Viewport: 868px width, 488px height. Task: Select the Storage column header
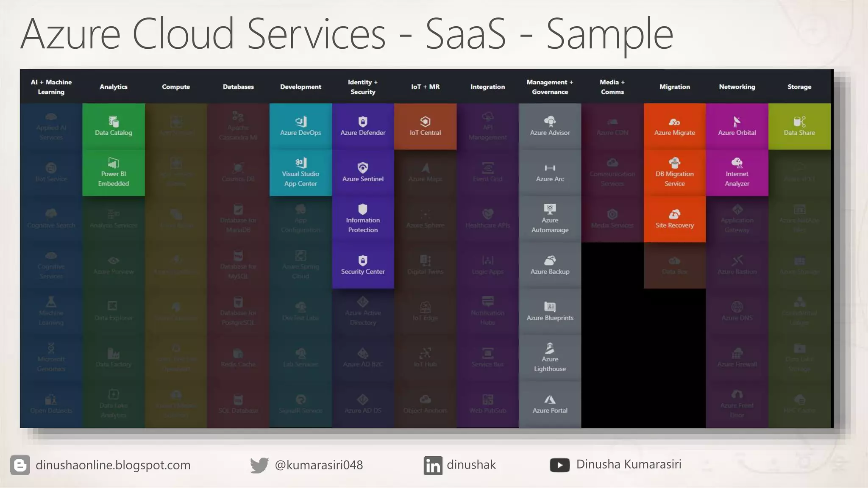[799, 87]
